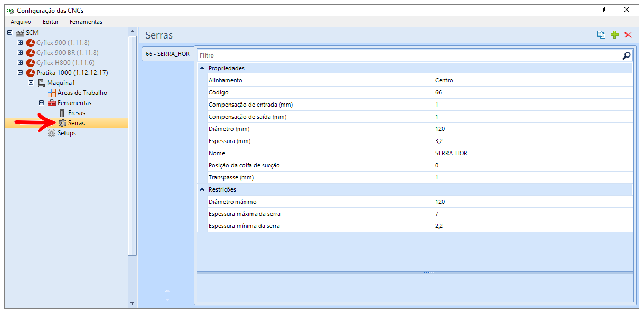Edit the Nome value SERRA_HOR
This screenshot has height=313, width=644.
pos(533,153)
